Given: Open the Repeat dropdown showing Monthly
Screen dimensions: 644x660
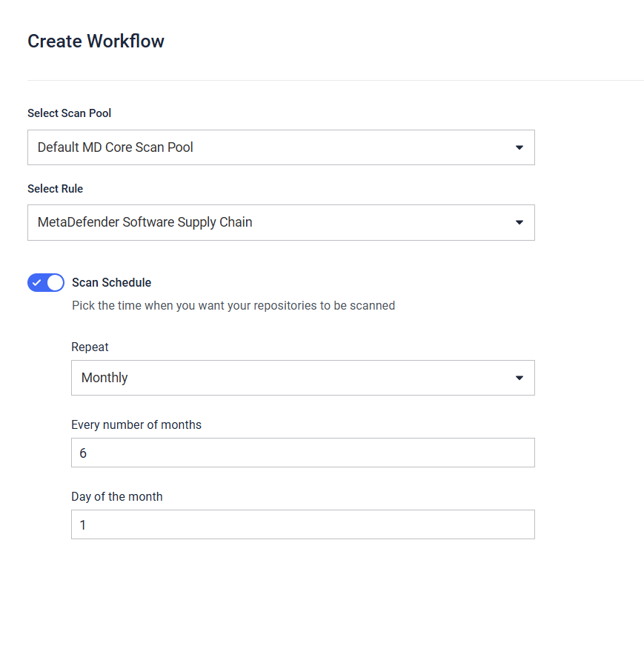Looking at the screenshot, I should (x=303, y=378).
